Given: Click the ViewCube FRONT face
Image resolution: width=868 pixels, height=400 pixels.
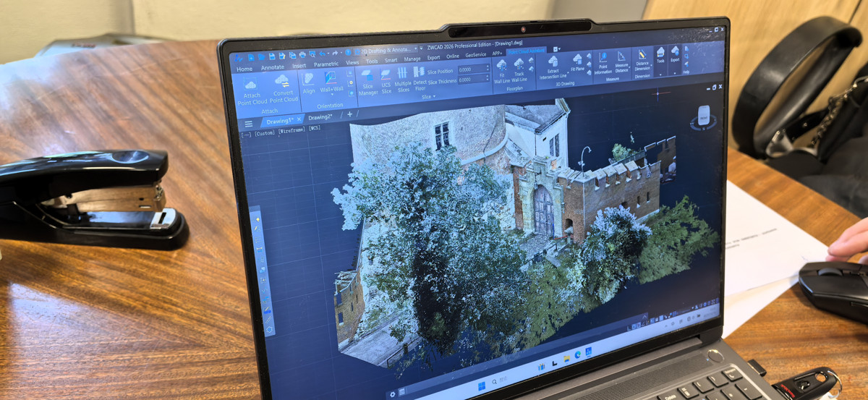Looking at the screenshot, I should pyautogui.click(x=703, y=116).
